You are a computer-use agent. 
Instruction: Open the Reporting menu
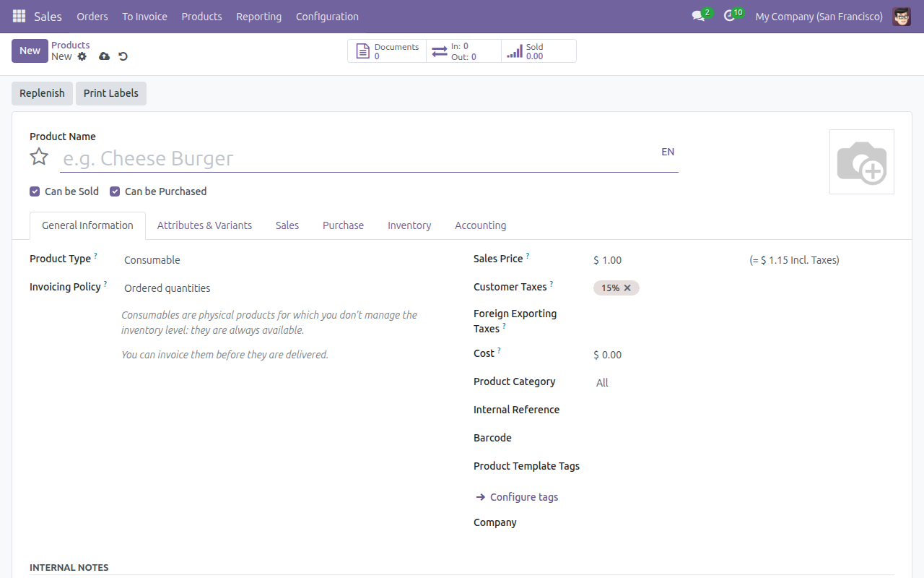(258, 16)
